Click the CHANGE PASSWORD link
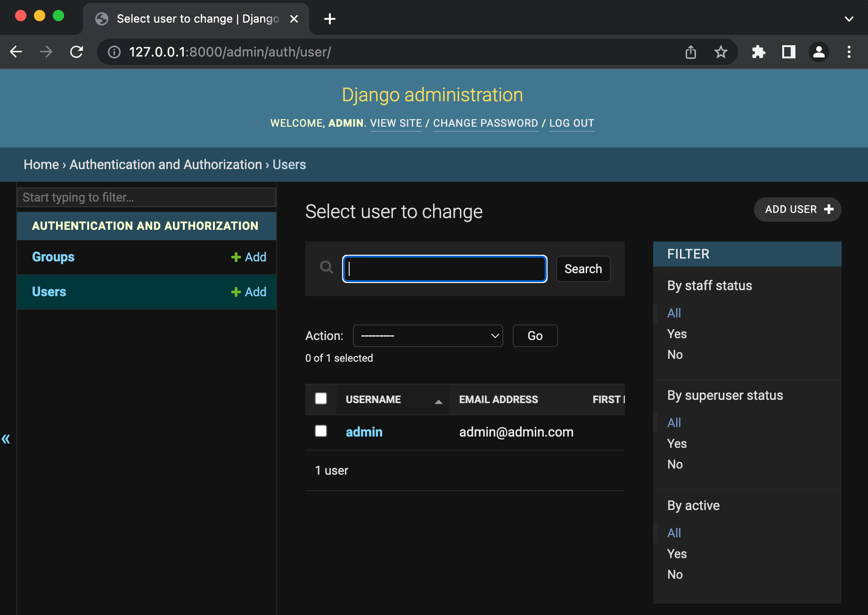The image size is (868, 615). coord(485,123)
